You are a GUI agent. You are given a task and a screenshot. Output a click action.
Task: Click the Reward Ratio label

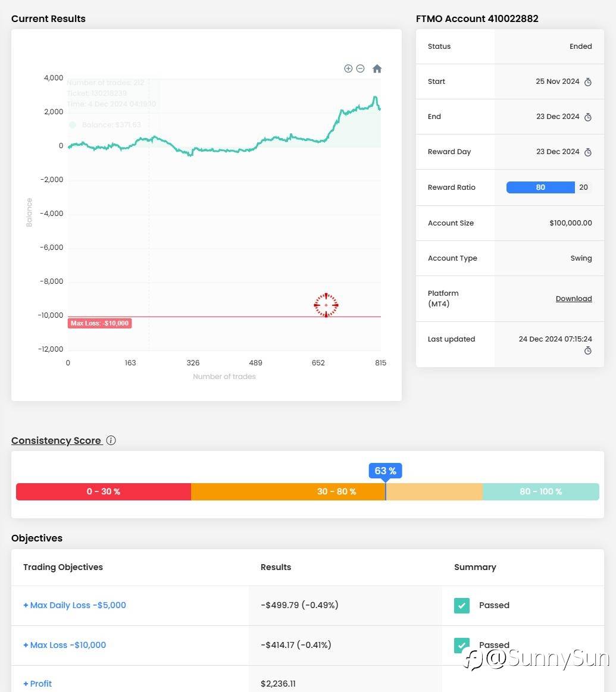click(x=451, y=187)
